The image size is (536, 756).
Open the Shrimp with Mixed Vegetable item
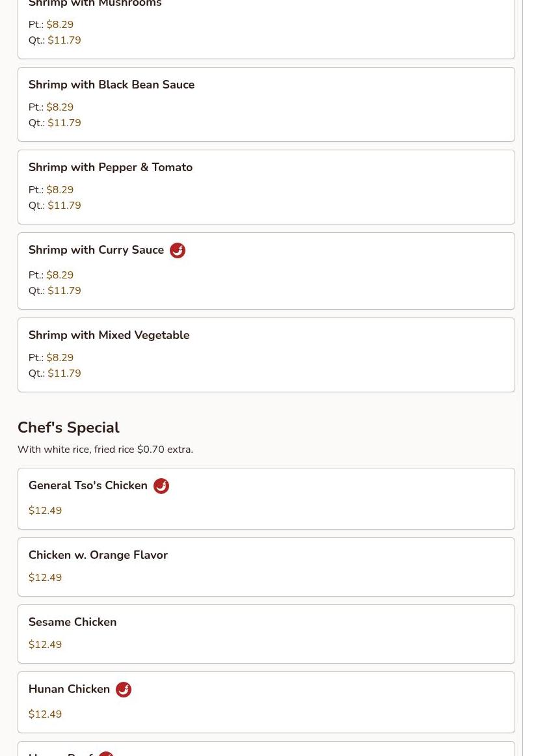tap(109, 335)
